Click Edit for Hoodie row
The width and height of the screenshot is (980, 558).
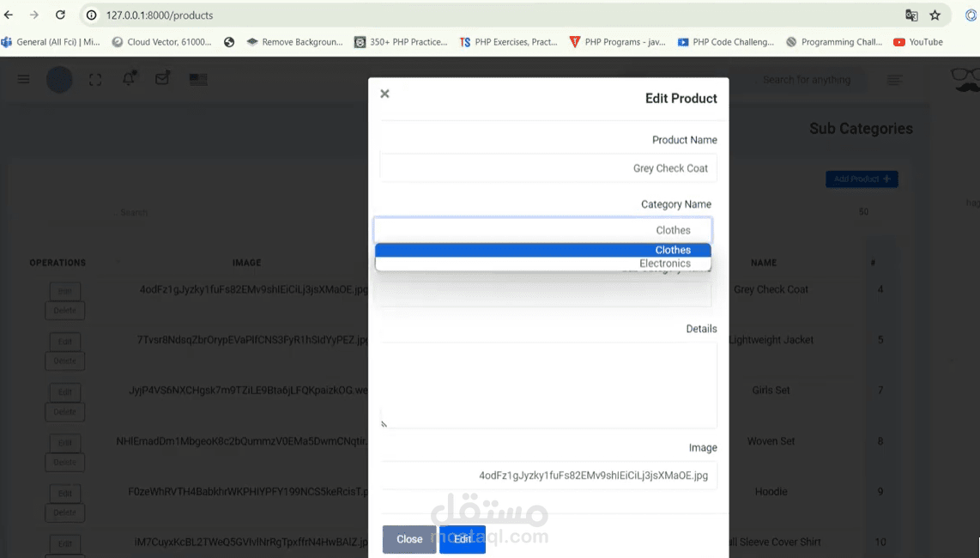click(65, 494)
